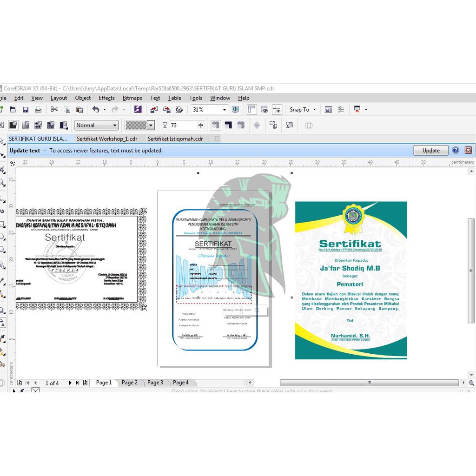
Task: Expand the Normal view preset dropdown
Action: point(116,125)
